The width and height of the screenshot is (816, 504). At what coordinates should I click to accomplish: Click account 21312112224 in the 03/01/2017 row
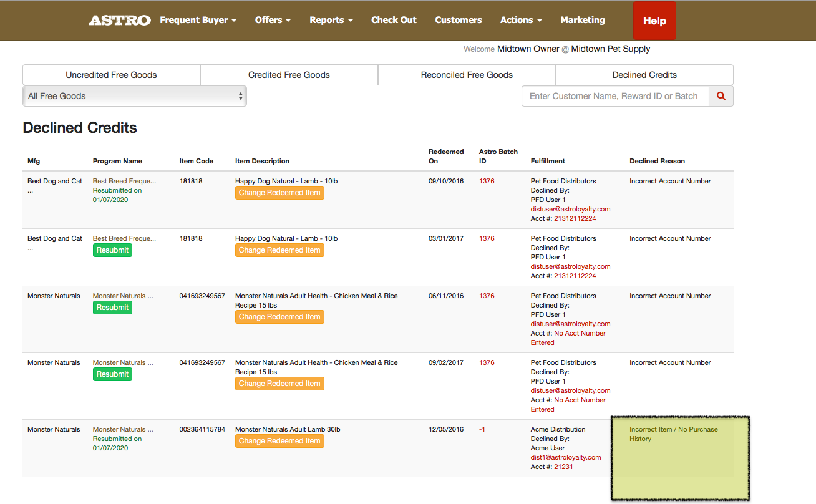(575, 276)
